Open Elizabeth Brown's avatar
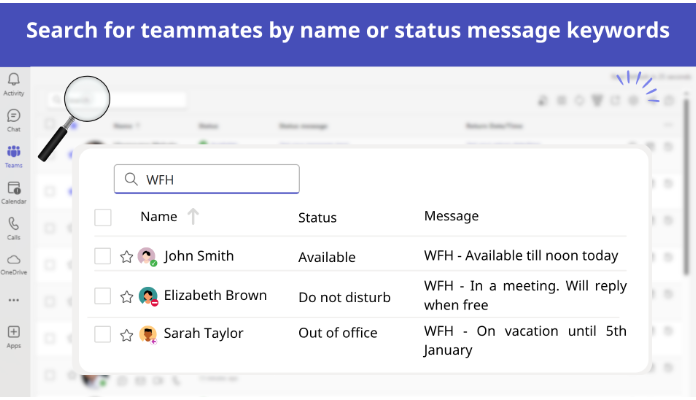This screenshot has height=400, width=696. [148, 296]
